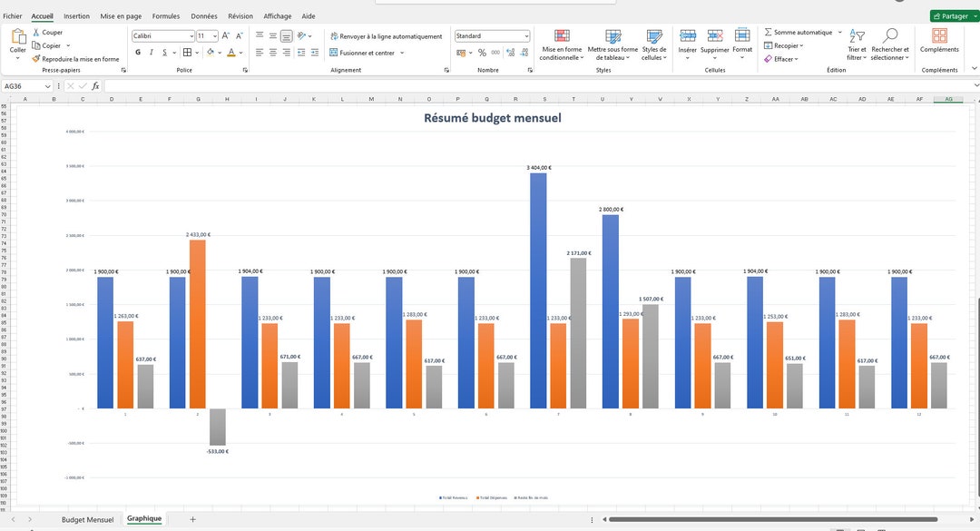Align text to middle of cell
This screenshot has width=980, height=531.
pyautogui.click(x=273, y=35)
